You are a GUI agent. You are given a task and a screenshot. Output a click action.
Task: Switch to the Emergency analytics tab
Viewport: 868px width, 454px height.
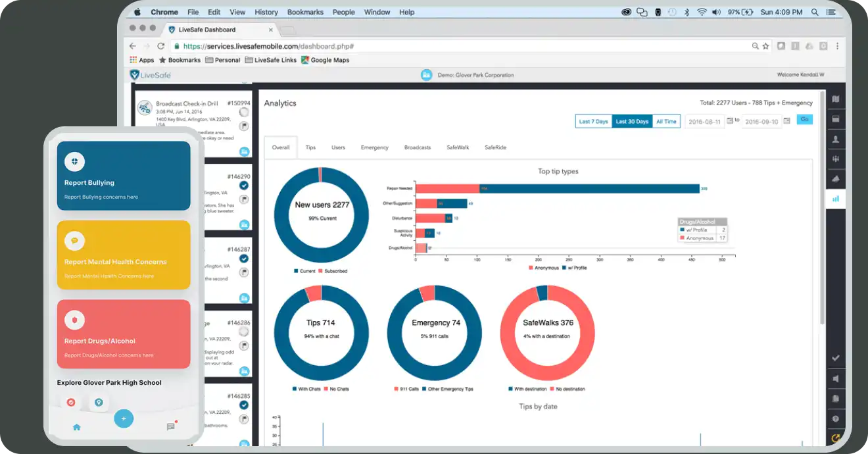point(374,147)
